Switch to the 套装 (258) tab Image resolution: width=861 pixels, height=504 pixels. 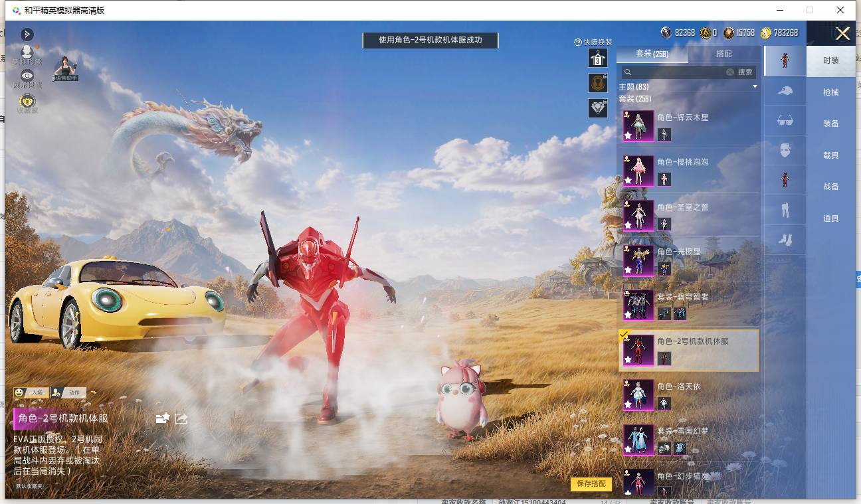(652, 54)
